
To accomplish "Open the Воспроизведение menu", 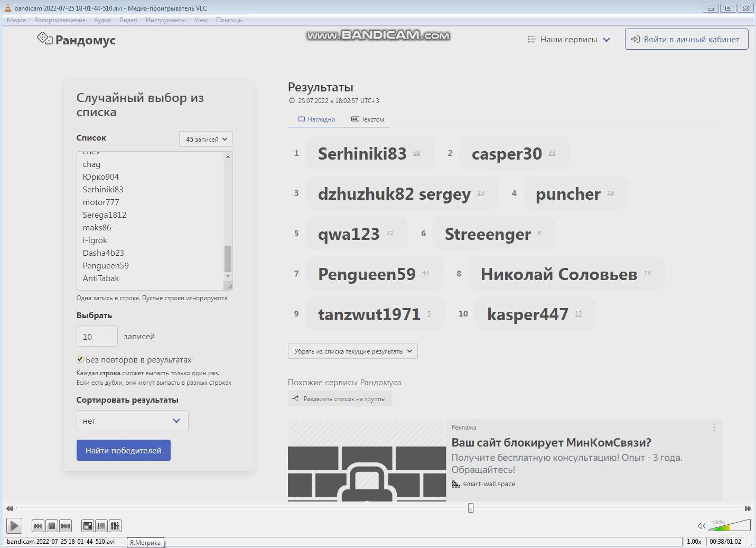I will 60,20.
